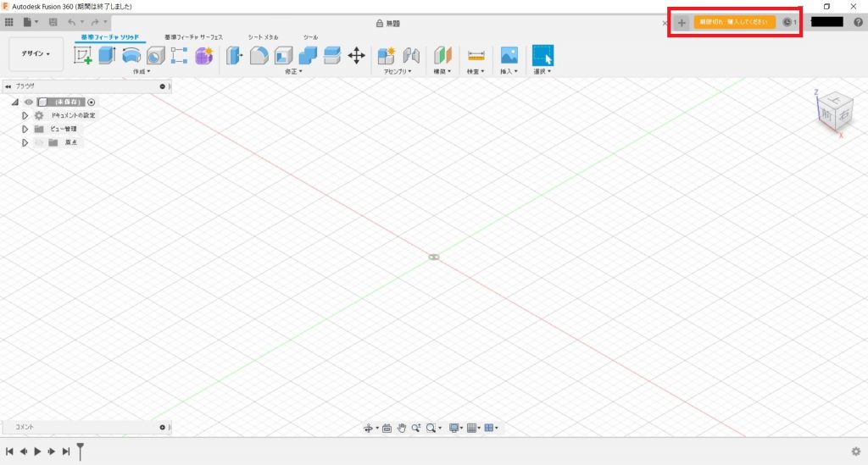Open the Create panel dropdown
This screenshot has width=868, height=465.
click(x=142, y=71)
